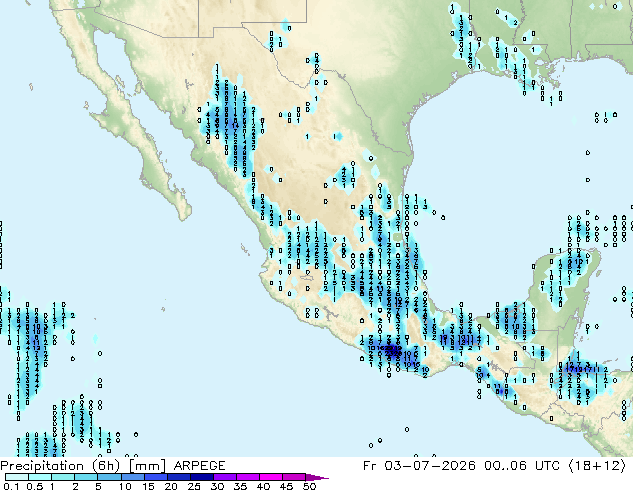This screenshot has height=490, width=634.
Task: Choose the 10–15 mm legend swatch
Action: click(x=132, y=477)
